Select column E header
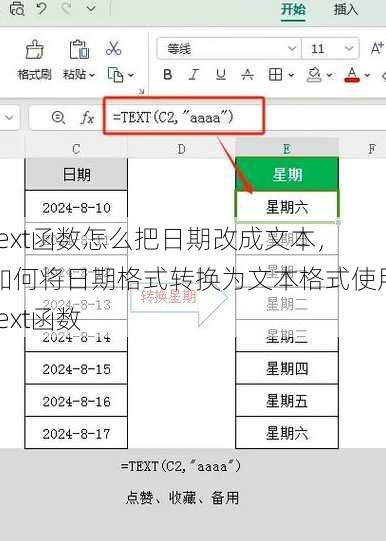Screen dimensions: 386x541 click(x=287, y=149)
